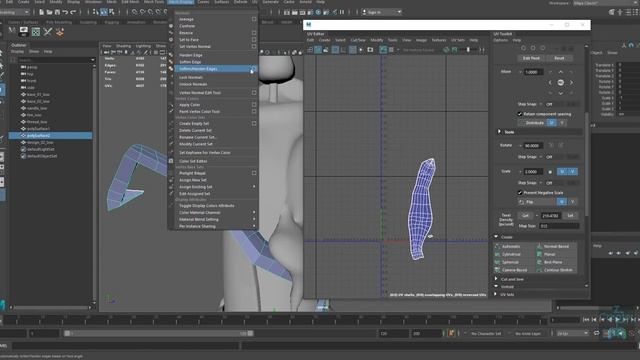Collapse the Create section in UV Toolkit
This screenshot has height=360, width=640.
[x=496, y=237]
